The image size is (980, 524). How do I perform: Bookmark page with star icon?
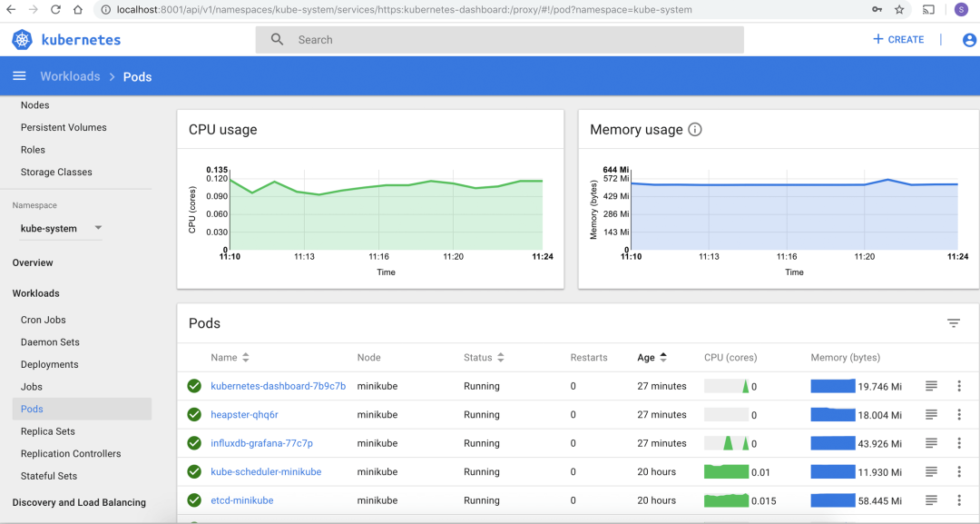pos(898,9)
